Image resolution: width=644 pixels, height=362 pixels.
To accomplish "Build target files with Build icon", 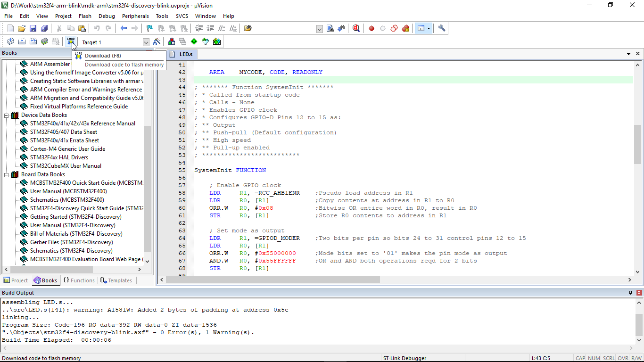I will [x=22, y=41].
